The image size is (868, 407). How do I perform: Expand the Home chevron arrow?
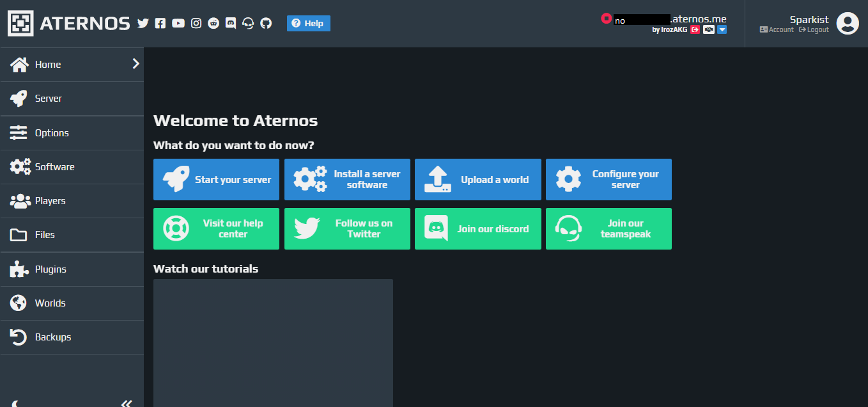pos(136,63)
